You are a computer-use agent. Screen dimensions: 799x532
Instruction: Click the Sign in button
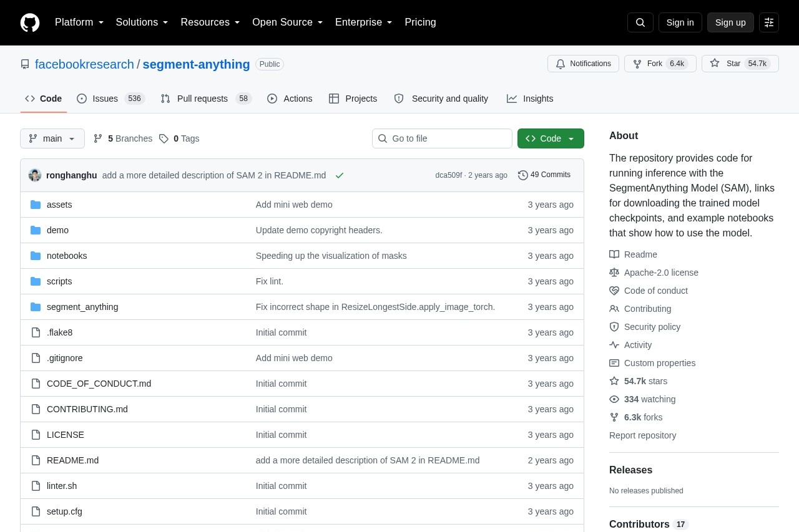[680, 22]
